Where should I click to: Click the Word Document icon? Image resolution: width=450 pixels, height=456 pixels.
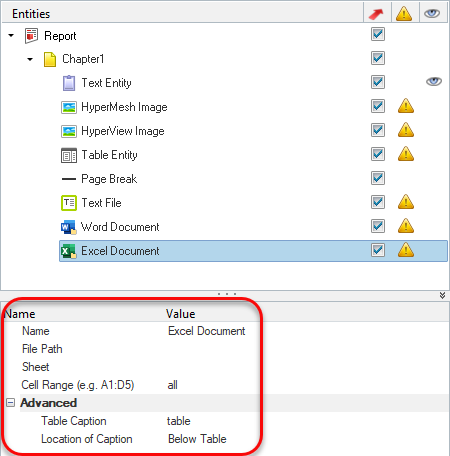click(68, 227)
